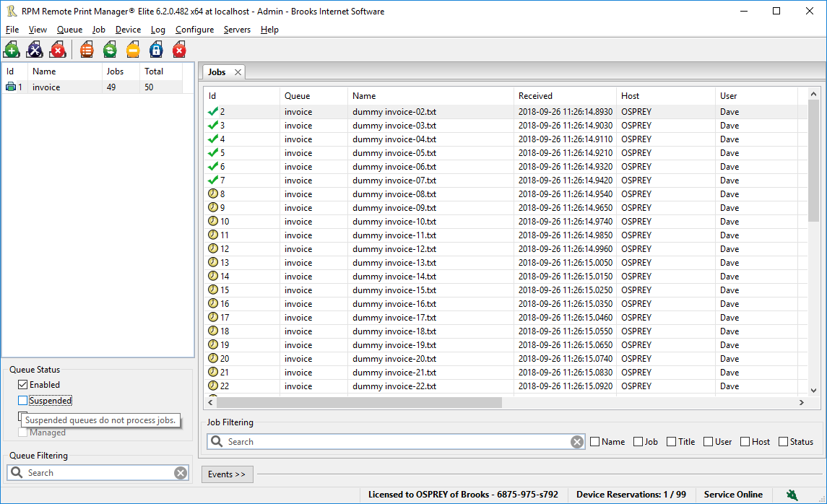This screenshot has width=827, height=504.
Task: Expand the Events panel button
Action: (227, 474)
